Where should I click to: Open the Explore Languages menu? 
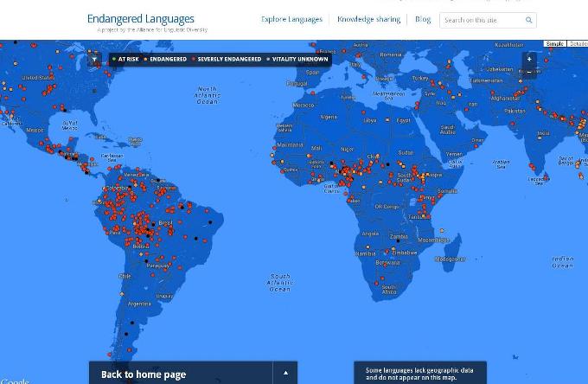291,20
